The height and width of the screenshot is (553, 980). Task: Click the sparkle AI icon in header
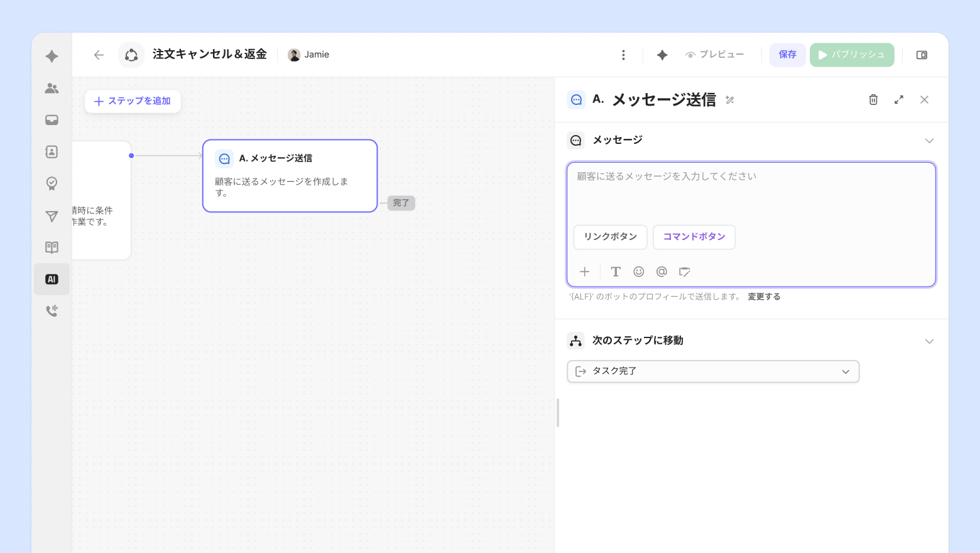[662, 55]
